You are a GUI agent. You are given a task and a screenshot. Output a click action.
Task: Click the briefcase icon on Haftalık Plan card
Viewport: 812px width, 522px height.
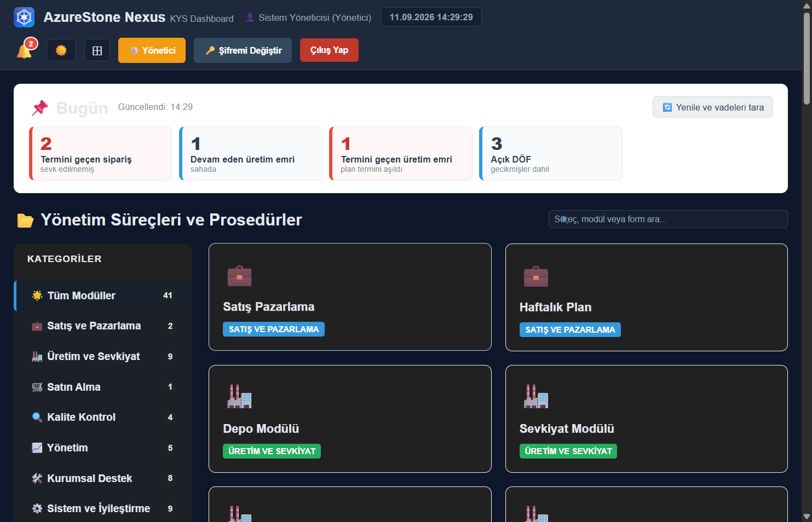536,276
